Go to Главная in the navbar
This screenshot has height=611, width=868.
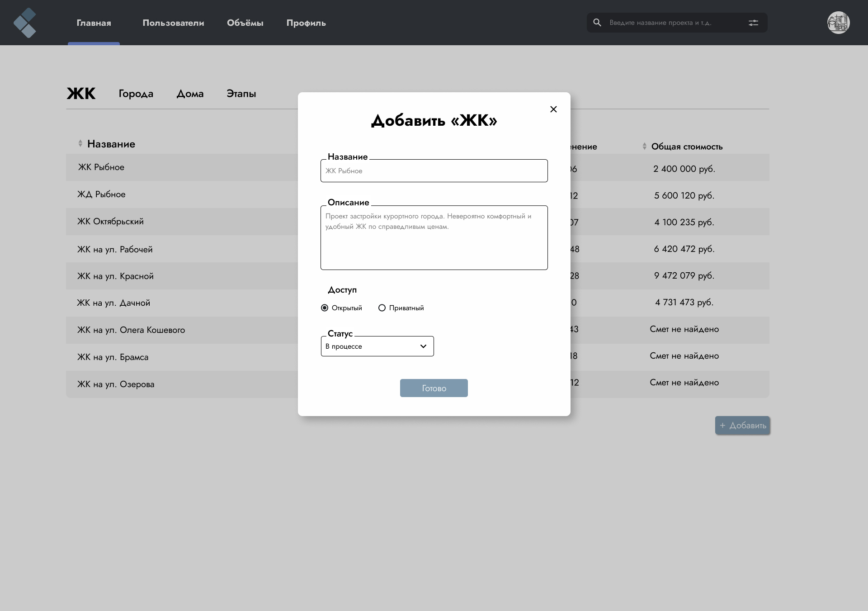(x=94, y=23)
